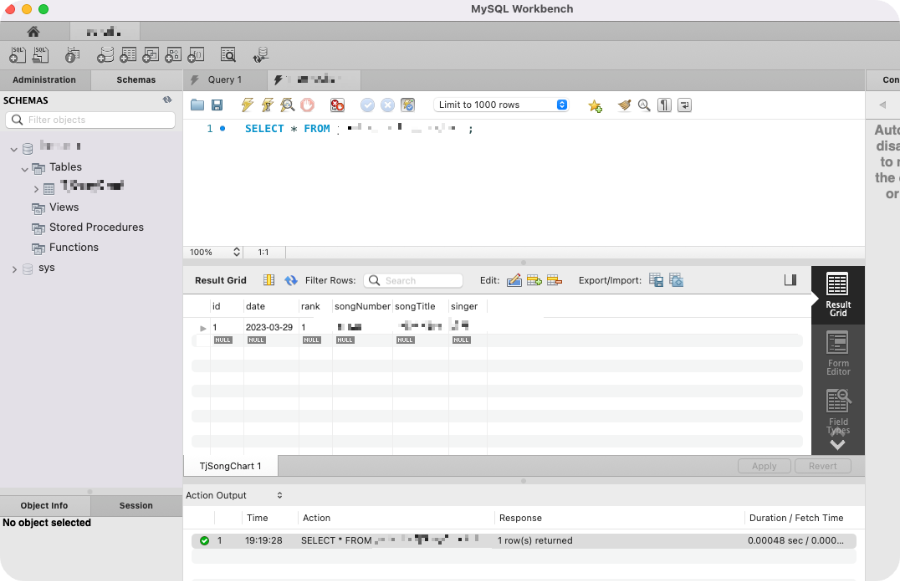This screenshot has height=581, width=900.
Task: Open the Field Types view
Action: click(x=837, y=410)
